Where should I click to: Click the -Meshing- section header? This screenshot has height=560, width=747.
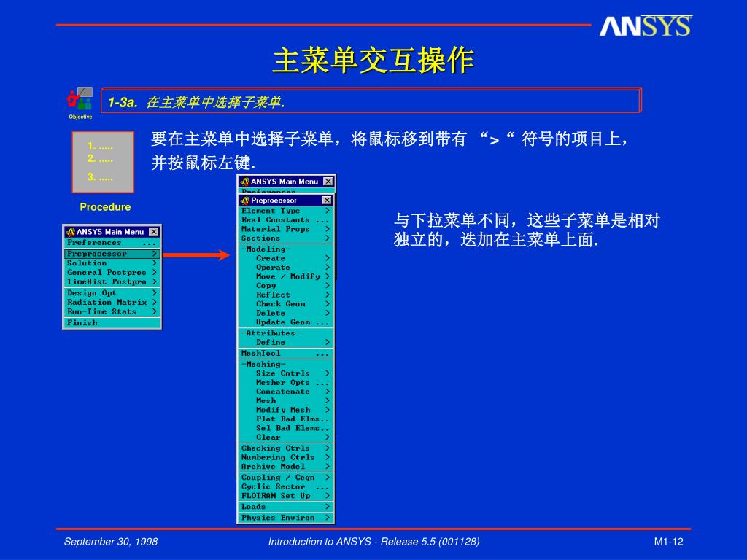tap(263, 365)
